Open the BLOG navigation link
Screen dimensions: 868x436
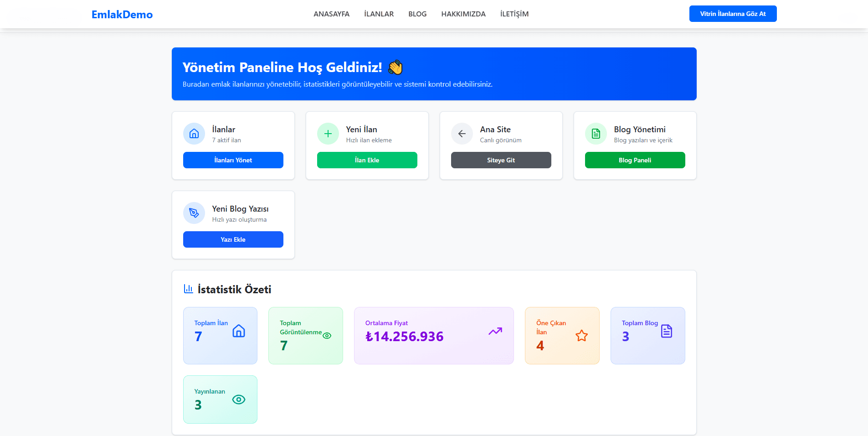[417, 14]
